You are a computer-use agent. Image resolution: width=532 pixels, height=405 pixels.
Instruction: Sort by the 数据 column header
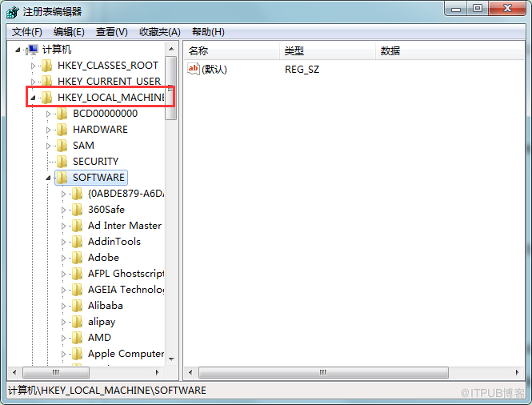click(450, 51)
